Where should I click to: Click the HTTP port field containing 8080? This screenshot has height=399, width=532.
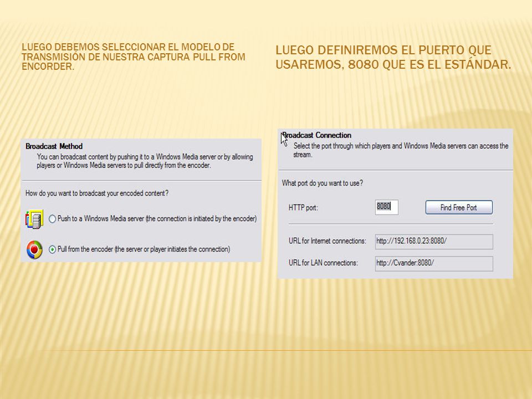(386, 207)
